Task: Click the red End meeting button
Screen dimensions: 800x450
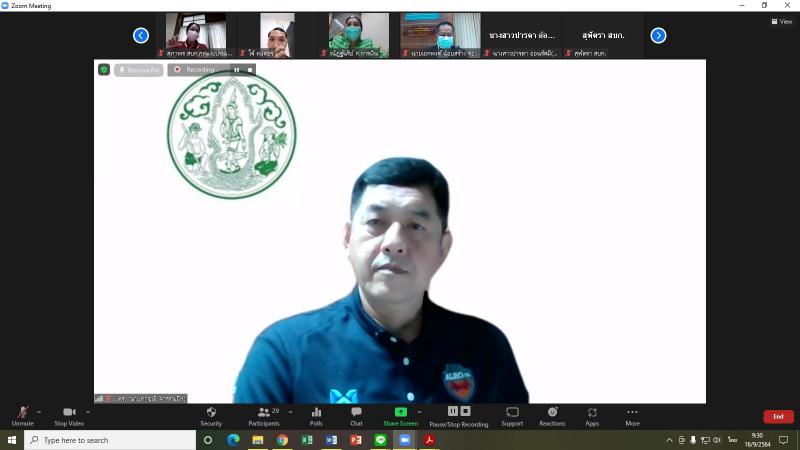Action: 778,417
